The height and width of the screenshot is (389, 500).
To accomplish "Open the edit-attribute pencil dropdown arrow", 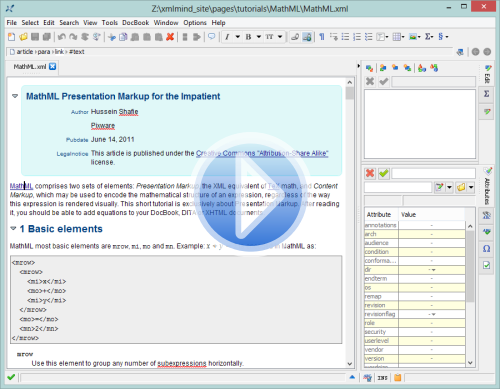I will (x=449, y=187).
